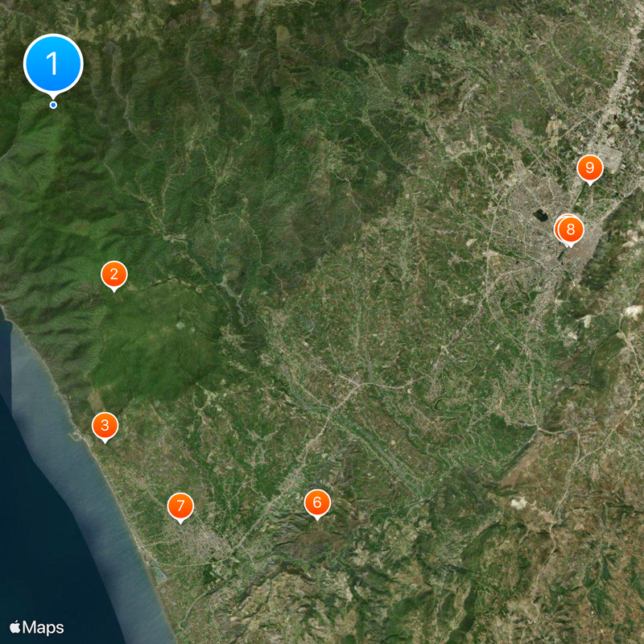Screen dimensions: 644x644
Task: Click the dark lake inside the city
Action: tap(537, 216)
